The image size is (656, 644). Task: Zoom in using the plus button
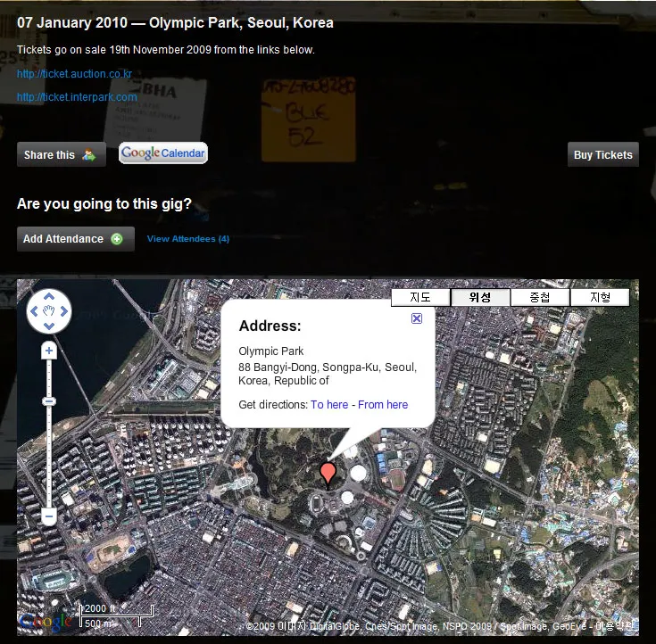(x=49, y=351)
